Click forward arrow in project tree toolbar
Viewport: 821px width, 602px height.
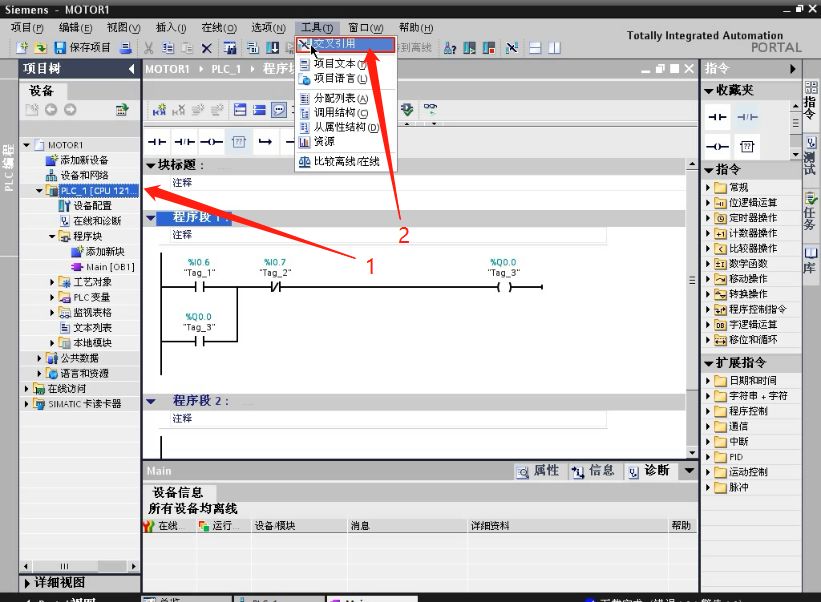[x=70, y=109]
